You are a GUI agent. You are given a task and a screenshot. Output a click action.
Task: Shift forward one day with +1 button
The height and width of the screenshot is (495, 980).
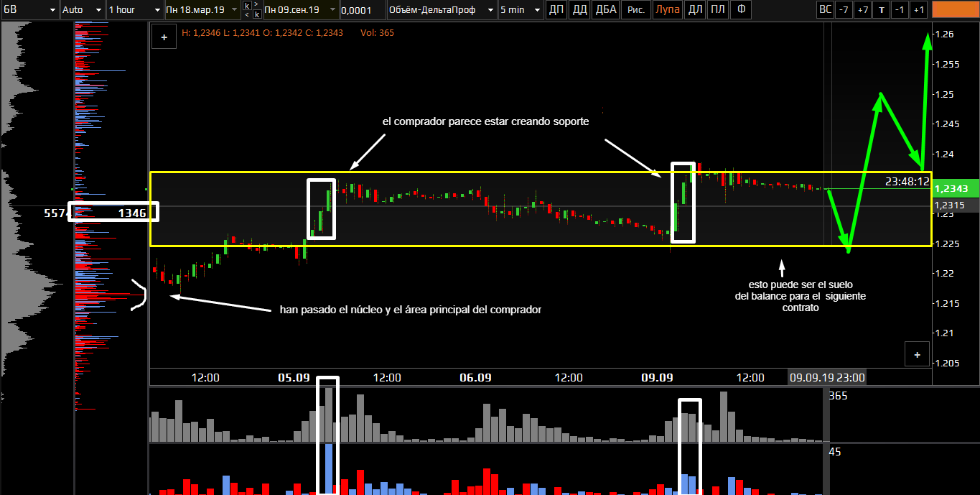(x=918, y=10)
